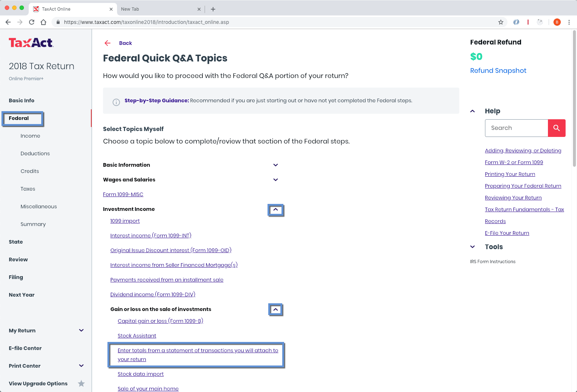577x392 pixels.
Task: Click the page vertical scrollbar
Action: click(x=574, y=98)
